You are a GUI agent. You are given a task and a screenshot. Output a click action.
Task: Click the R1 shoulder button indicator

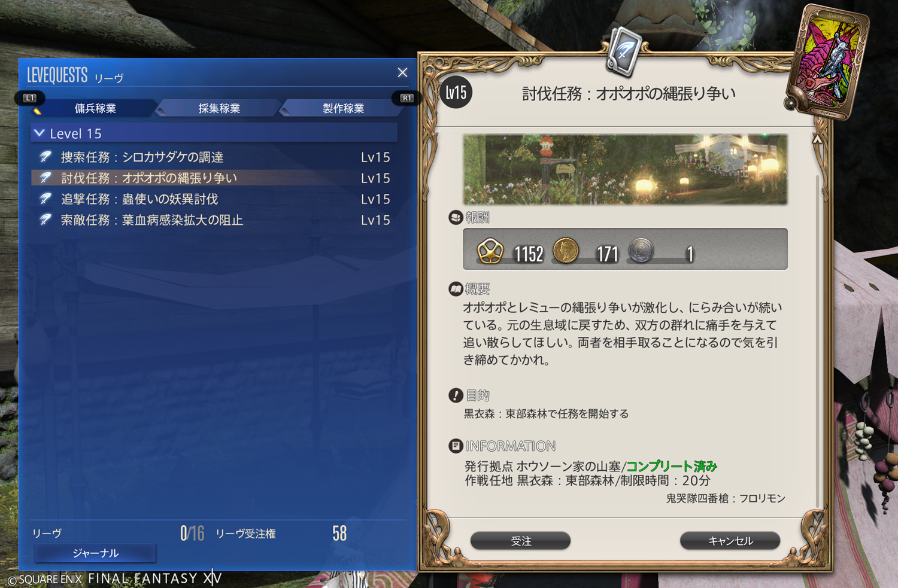coord(406,98)
